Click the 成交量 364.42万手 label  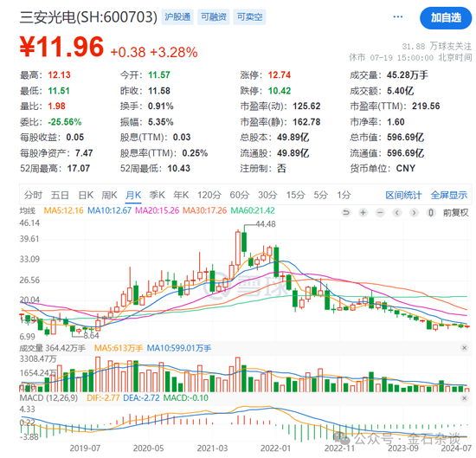pyautogui.click(x=53, y=348)
